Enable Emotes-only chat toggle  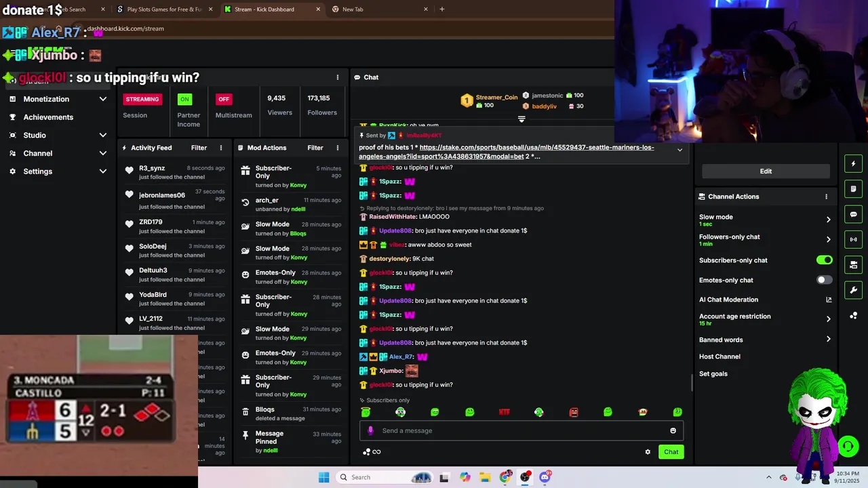825,280
